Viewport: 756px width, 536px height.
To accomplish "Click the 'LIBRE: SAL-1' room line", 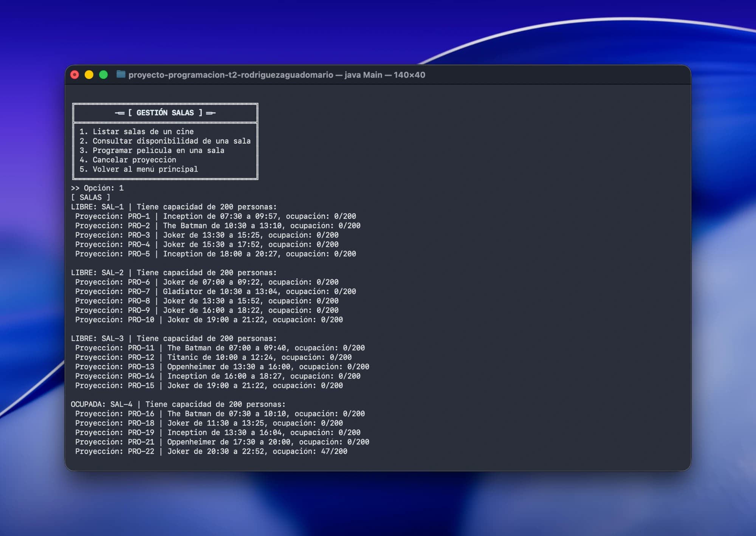I will point(174,207).
